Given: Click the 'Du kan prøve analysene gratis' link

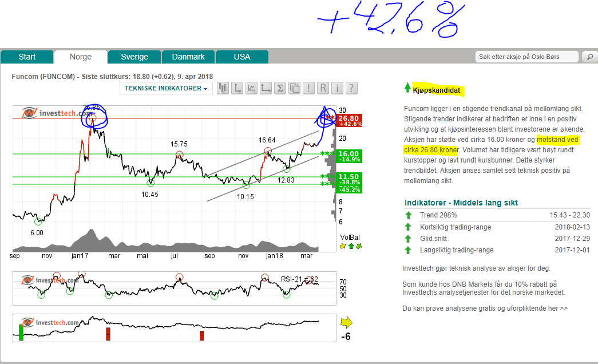Looking at the screenshot, I should coord(485,308).
